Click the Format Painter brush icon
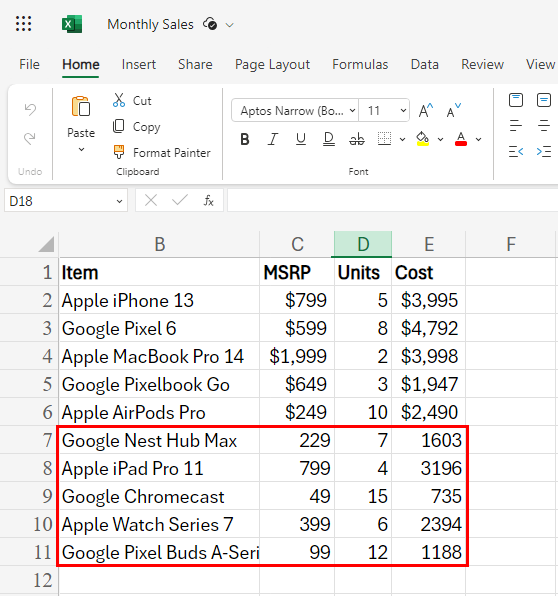 coord(119,152)
